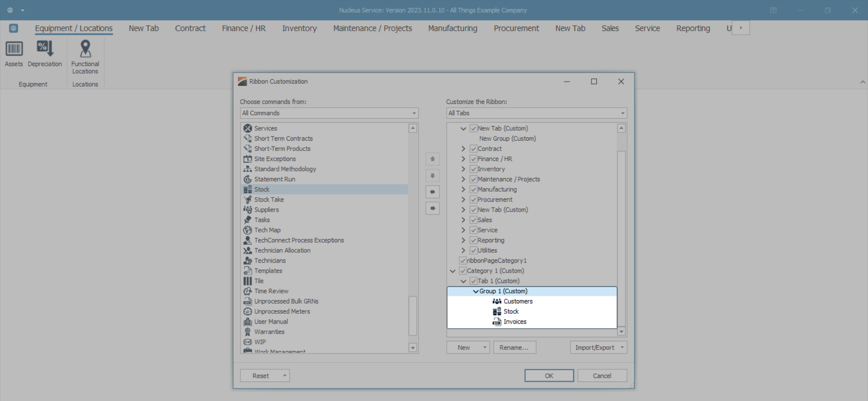The width and height of the screenshot is (868, 401).
Task: Expand the Utilities tab node
Action: coord(463,250)
